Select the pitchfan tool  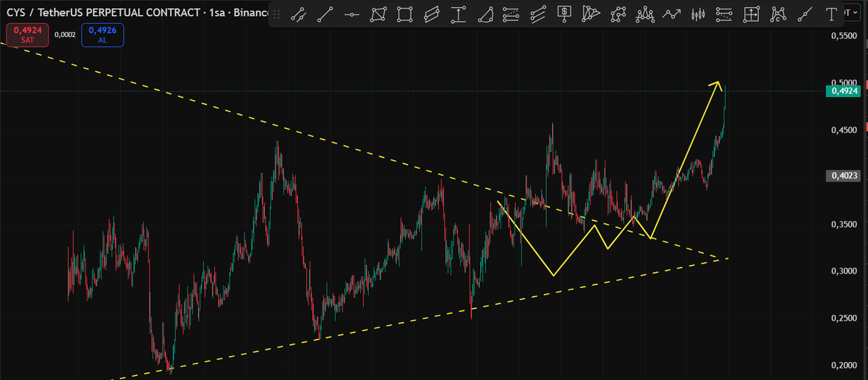[592, 14]
